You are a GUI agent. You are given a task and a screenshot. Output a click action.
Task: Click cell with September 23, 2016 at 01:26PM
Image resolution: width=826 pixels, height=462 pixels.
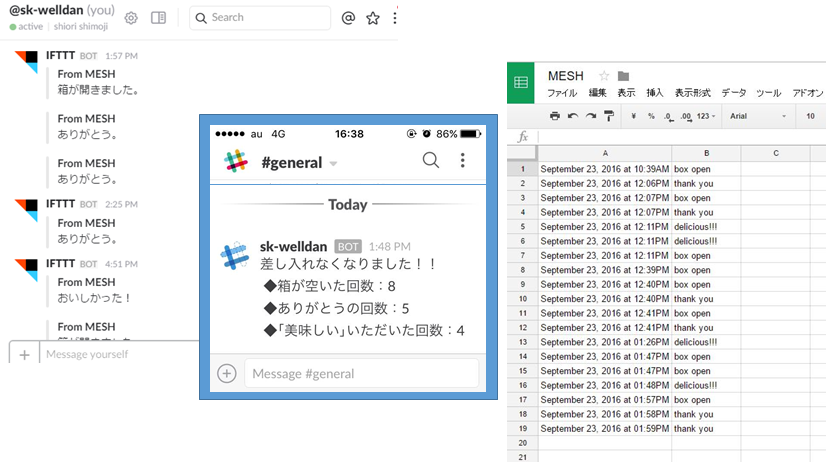coord(605,342)
